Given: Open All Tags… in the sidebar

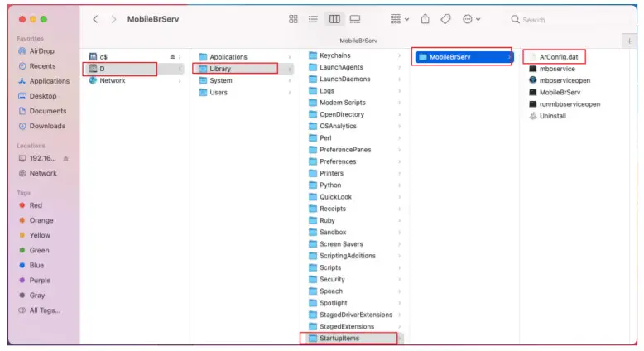Looking at the screenshot, I should pyautogui.click(x=45, y=310).
